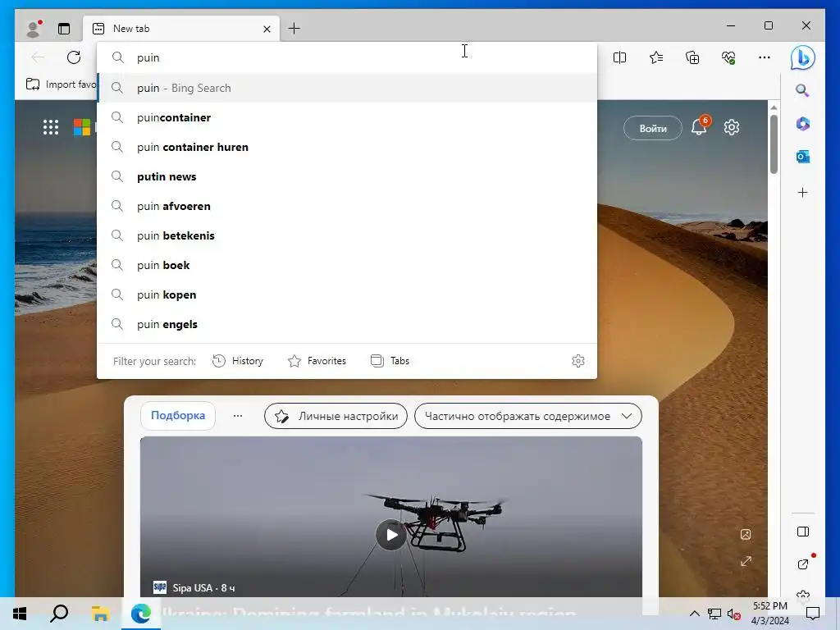Image resolution: width=840 pixels, height=630 pixels.
Task: Open the Favorites toolbar icon
Action: (655, 57)
